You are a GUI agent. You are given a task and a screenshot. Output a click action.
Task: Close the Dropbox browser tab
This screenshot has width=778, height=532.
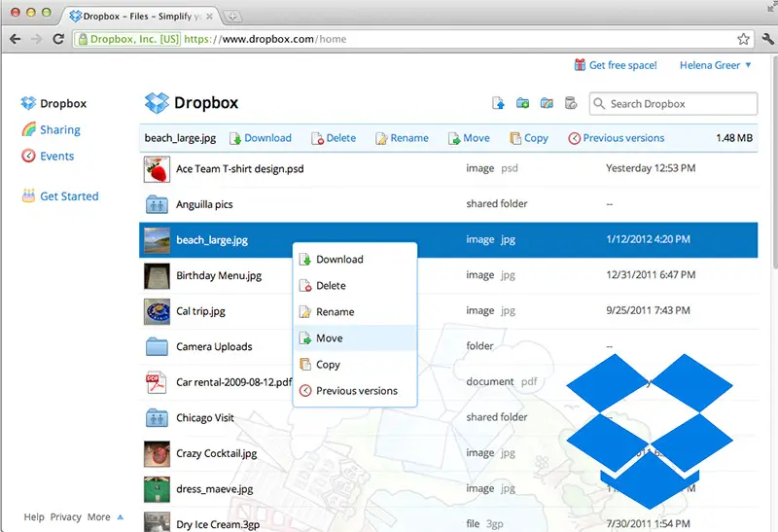click(x=209, y=17)
